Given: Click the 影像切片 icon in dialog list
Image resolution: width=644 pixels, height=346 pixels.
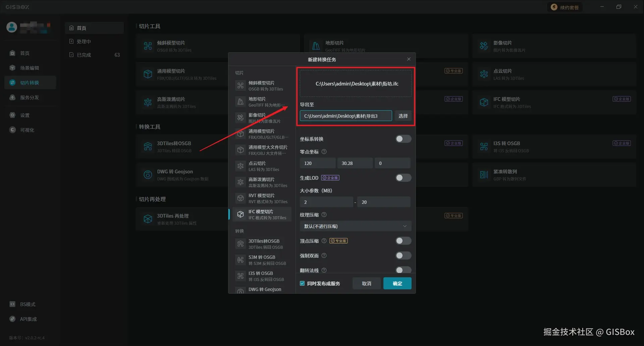Looking at the screenshot, I should (x=240, y=118).
